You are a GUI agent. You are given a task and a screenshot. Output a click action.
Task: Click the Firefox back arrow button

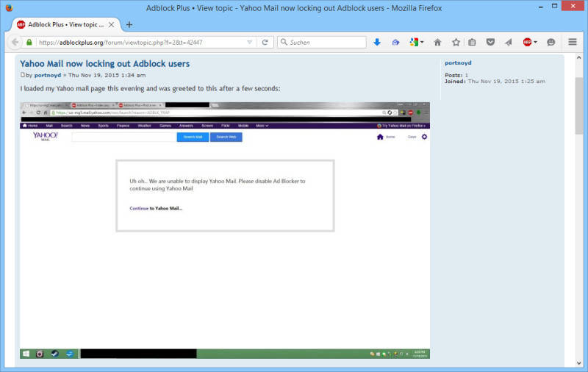[15, 43]
